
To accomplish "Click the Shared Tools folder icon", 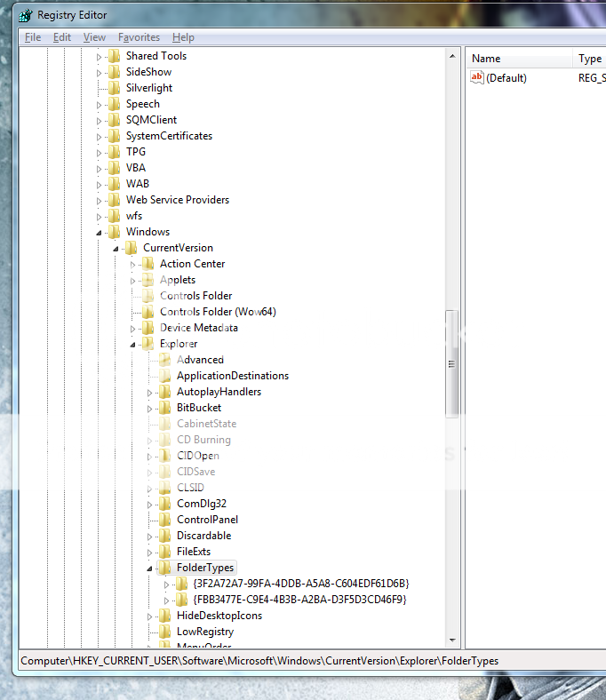I will 115,56.
